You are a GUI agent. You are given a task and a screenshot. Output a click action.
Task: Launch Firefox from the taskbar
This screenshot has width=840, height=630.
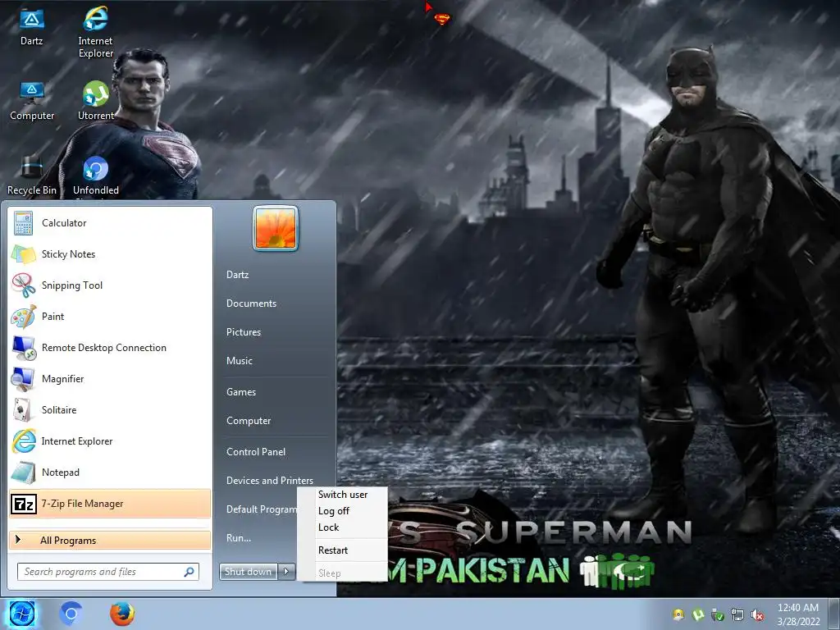pyautogui.click(x=122, y=614)
